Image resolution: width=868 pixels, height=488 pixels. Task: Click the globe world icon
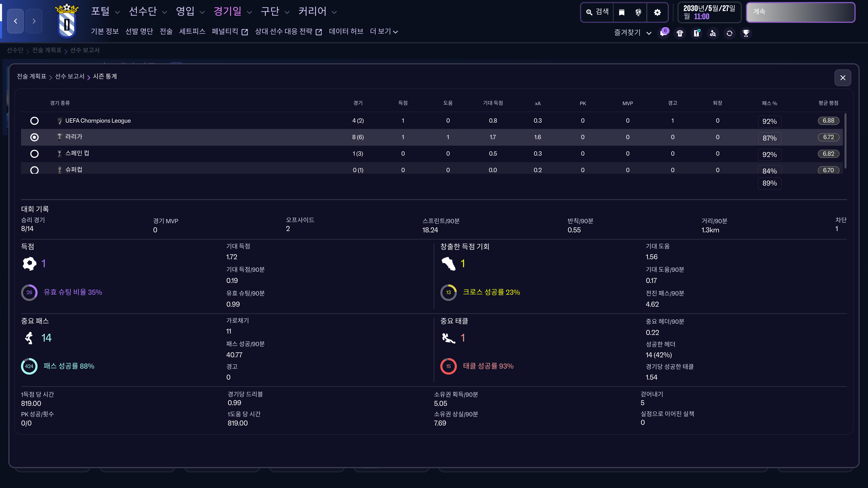click(x=638, y=12)
